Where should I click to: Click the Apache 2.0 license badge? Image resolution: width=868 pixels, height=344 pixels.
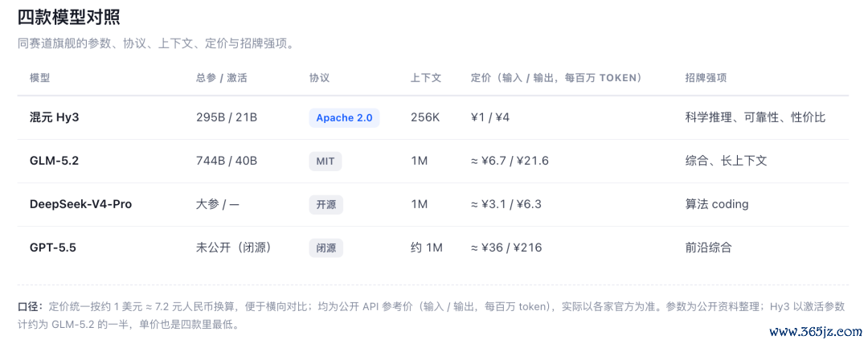tap(344, 118)
